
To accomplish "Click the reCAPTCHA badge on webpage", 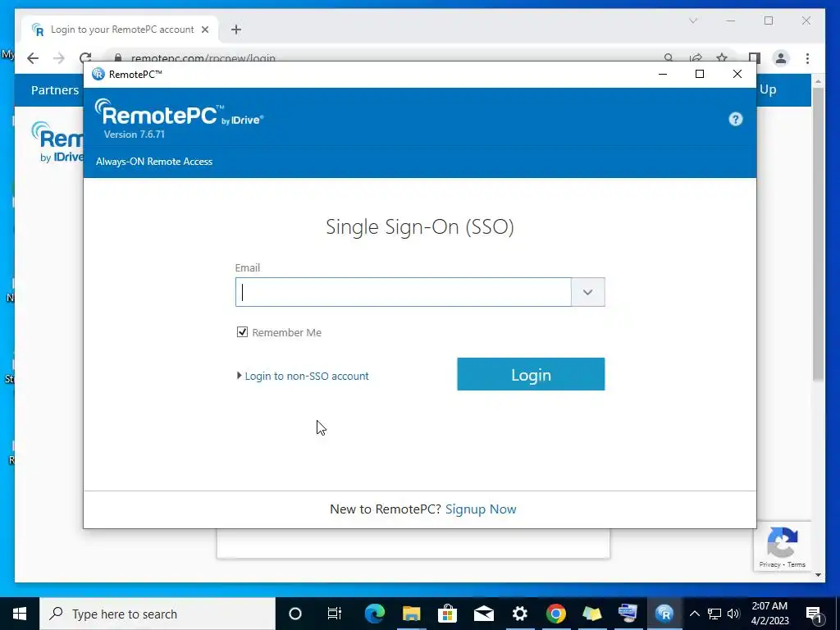I will coord(782,546).
